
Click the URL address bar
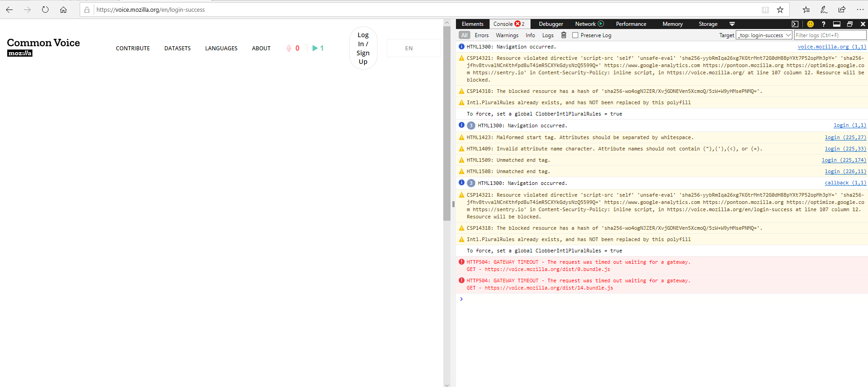pos(426,10)
